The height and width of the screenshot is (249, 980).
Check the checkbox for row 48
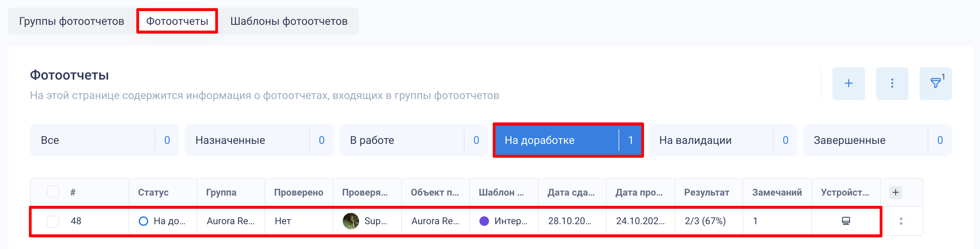pyautogui.click(x=53, y=221)
